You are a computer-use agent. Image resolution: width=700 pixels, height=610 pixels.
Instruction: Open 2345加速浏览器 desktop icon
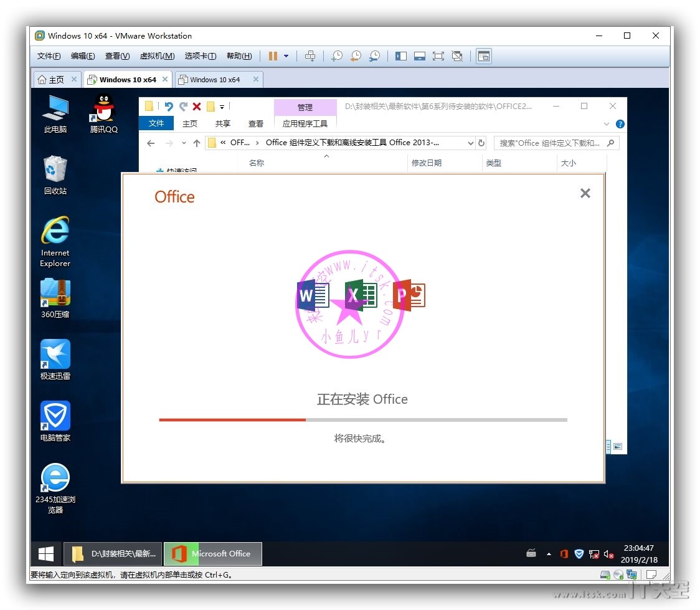pyautogui.click(x=55, y=488)
